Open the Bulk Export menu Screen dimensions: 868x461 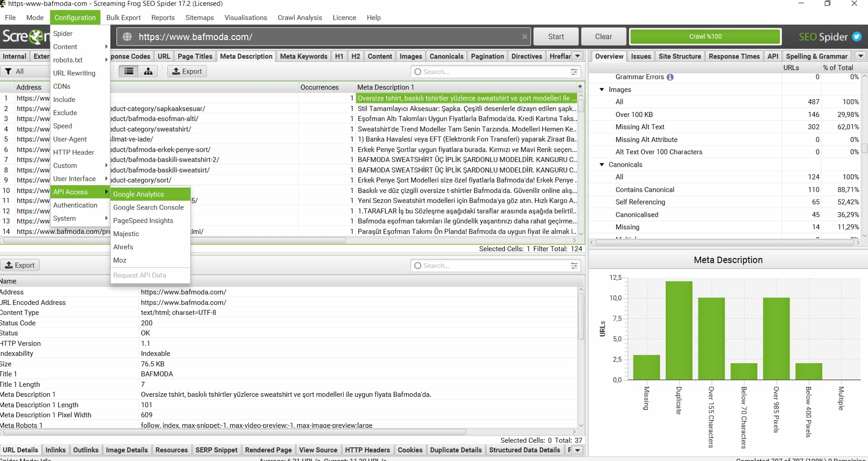coord(123,18)
